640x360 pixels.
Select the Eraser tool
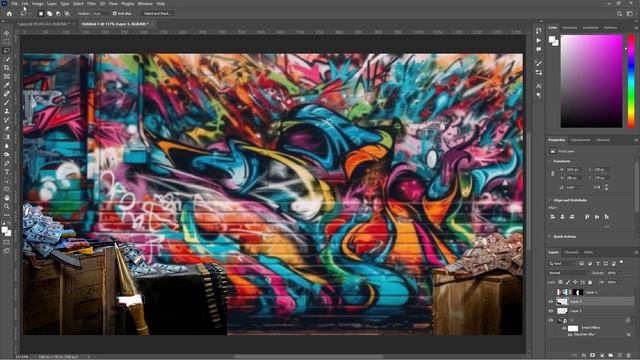click(x=7, y=128)
